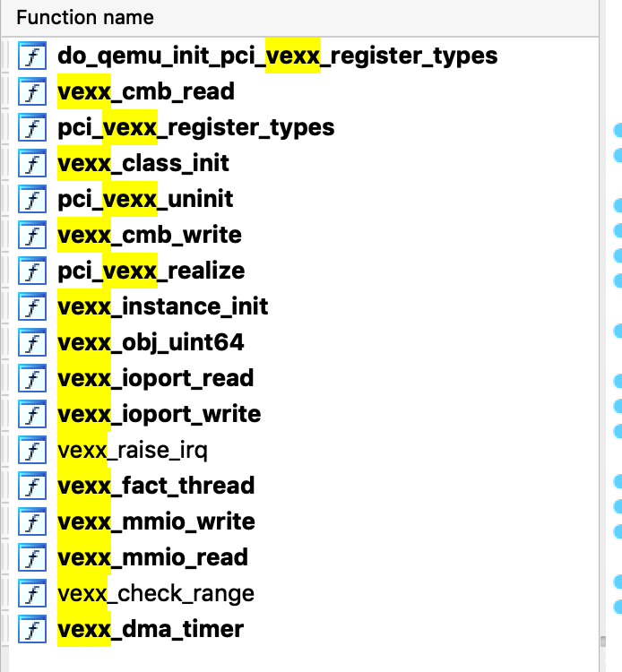
Task: Click function icon beside vexx_ioport_read
Action: click(32, 378)
